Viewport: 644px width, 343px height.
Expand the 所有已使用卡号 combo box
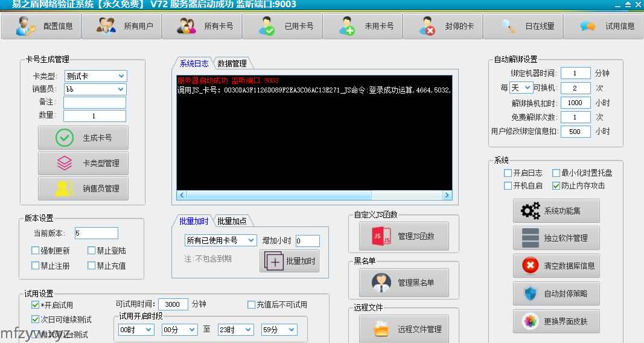(251, 240)
